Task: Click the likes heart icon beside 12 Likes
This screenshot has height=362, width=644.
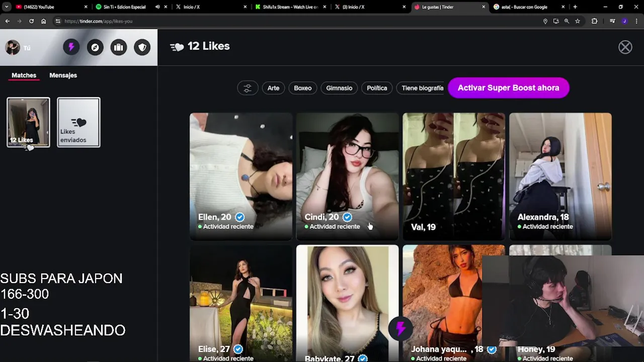Action: [x=177, y=47]
